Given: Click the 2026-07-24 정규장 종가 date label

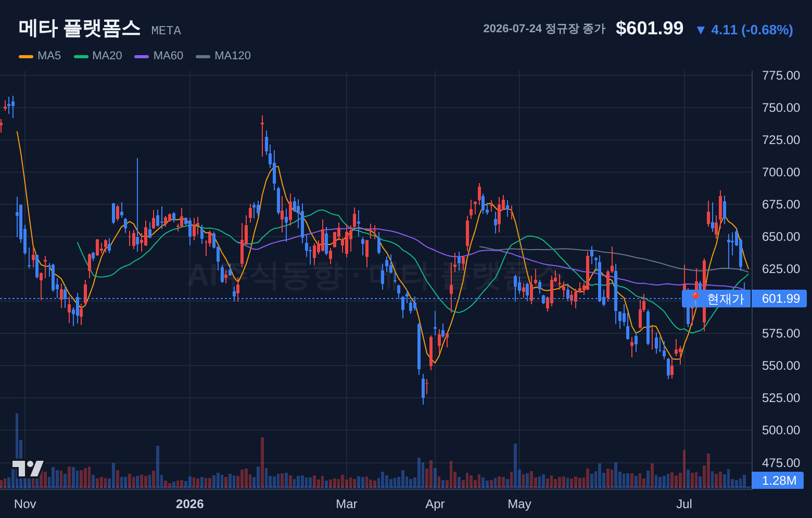Looking at the screenshot, I should (544, 29).
